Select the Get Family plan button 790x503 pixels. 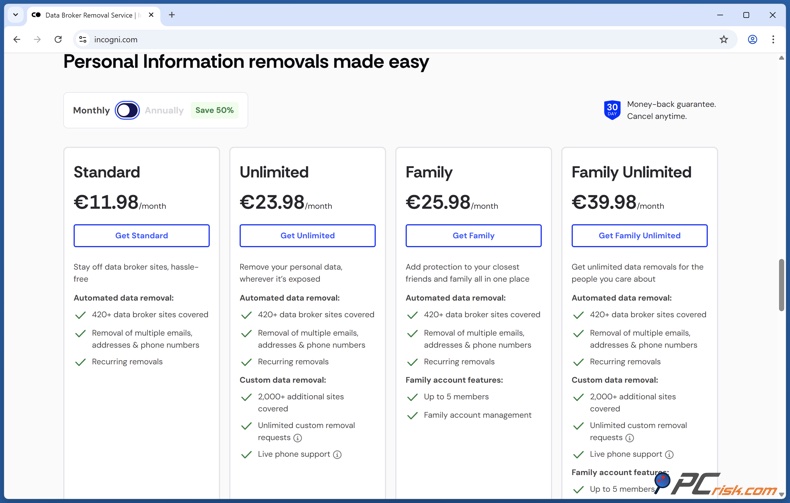(x=473, y=236)
